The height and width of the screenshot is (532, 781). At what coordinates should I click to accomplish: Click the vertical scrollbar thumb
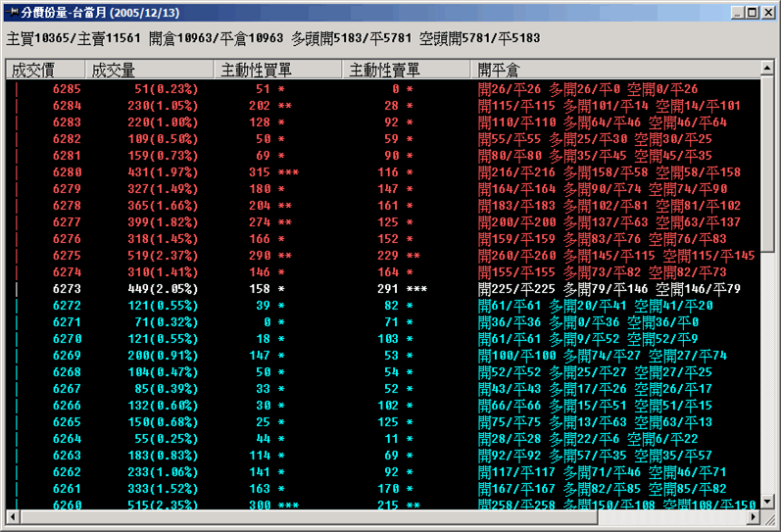(767, 165)
